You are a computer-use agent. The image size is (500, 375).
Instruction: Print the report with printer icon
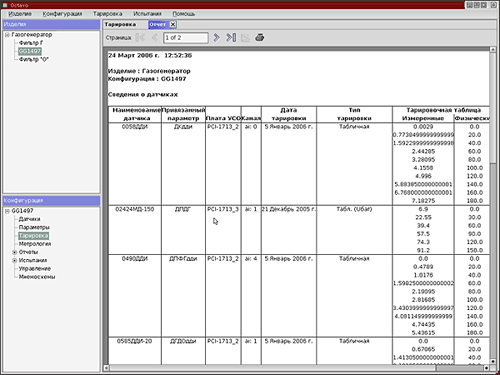click(260, 38)
